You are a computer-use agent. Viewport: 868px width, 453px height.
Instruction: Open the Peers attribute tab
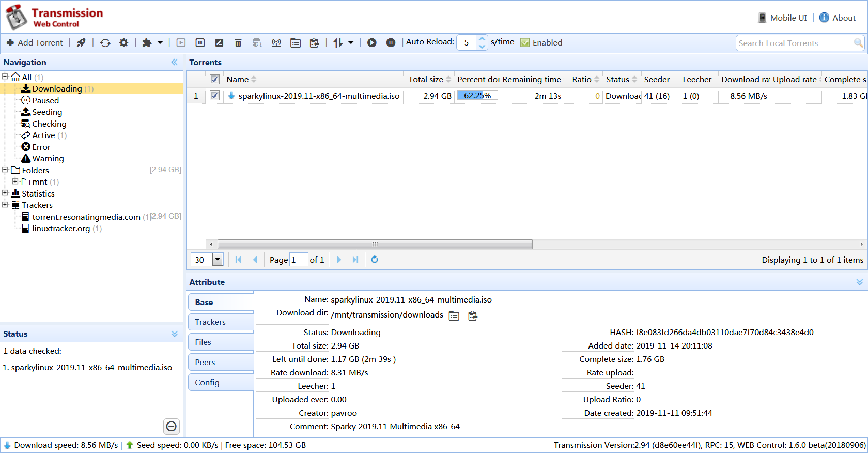221,362
